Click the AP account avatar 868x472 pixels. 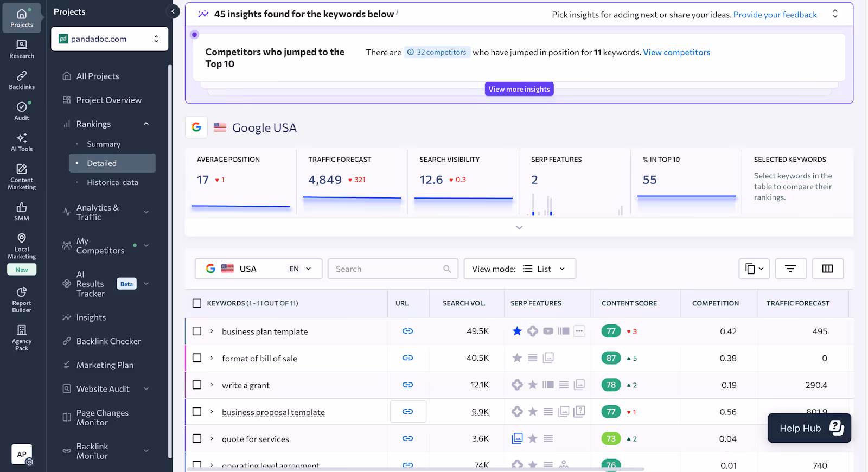click(x=22, y=455)
